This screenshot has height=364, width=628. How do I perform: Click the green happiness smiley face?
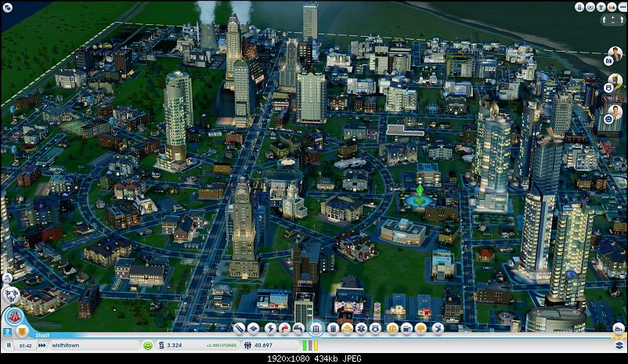coord(148,345)
